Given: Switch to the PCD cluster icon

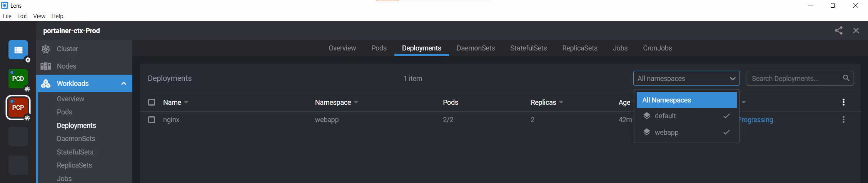Looking at the screenshot, I should pos(18,79).
